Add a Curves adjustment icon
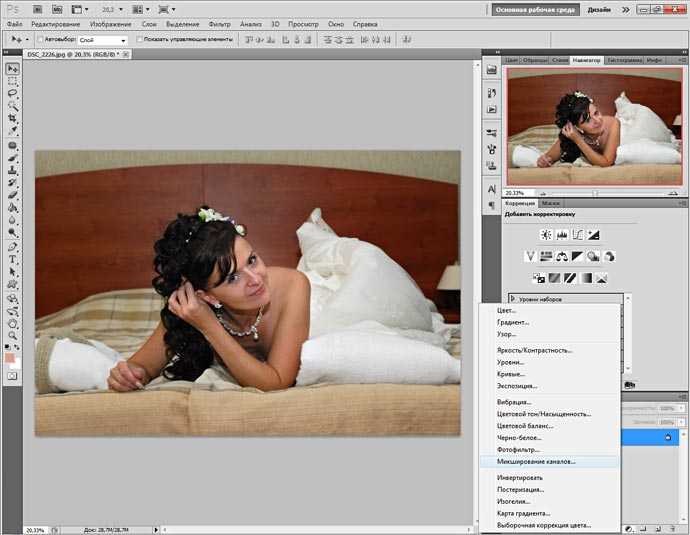This screenshot has height=535, width=690. pos(577,235)
